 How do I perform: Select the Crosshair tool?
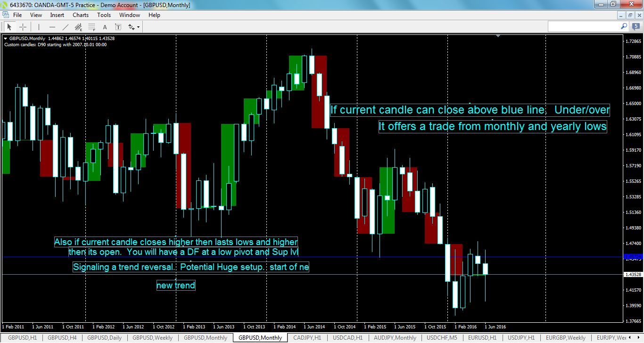click(23, 27)
